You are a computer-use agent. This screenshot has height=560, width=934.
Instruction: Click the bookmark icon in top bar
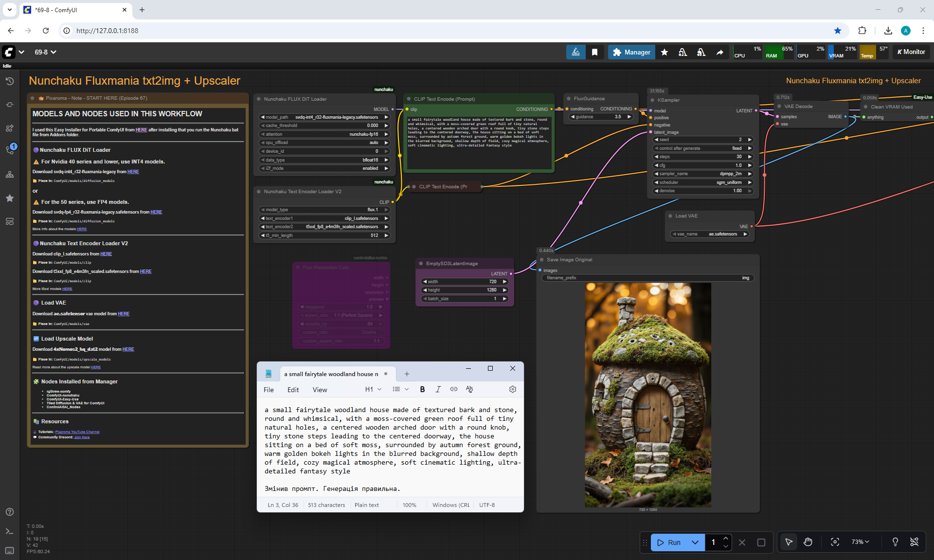[x=594, y=52]
